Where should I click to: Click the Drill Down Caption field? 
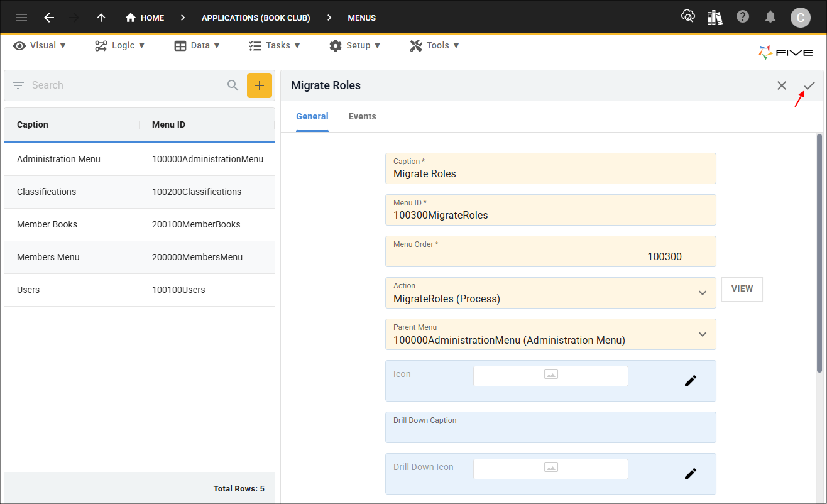coord(550,427)
